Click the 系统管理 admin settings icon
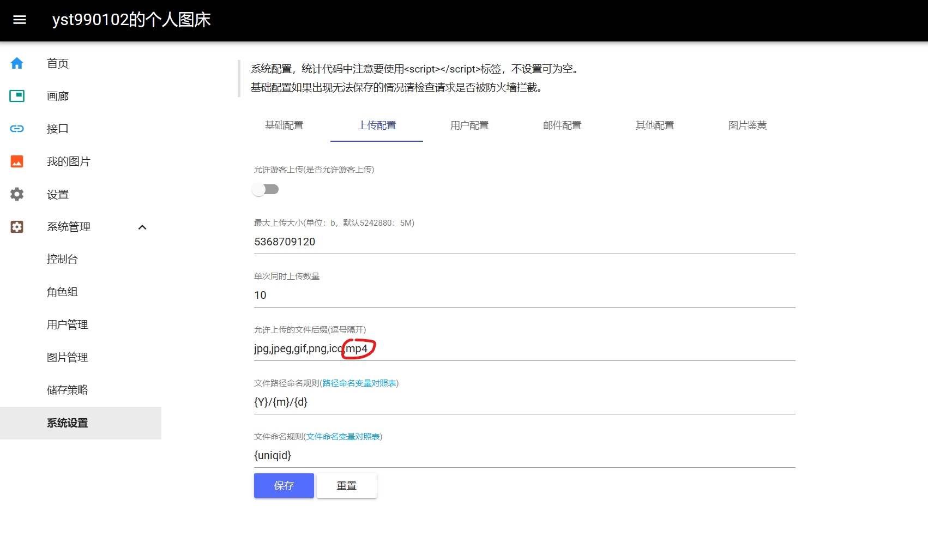 17,227
